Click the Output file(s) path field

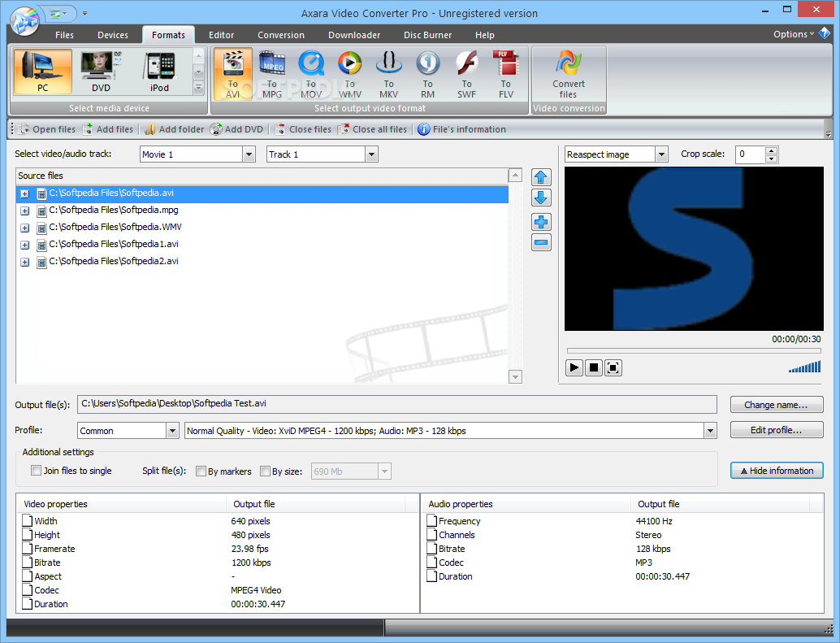click(397, 404)
